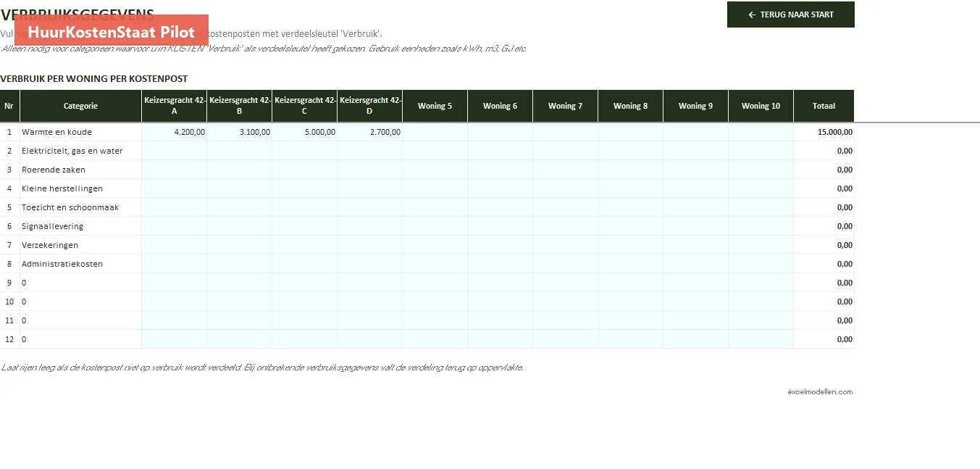Click the Woning 6 column header
Viewport: 980px width, 469px height.
pos(501,106)
